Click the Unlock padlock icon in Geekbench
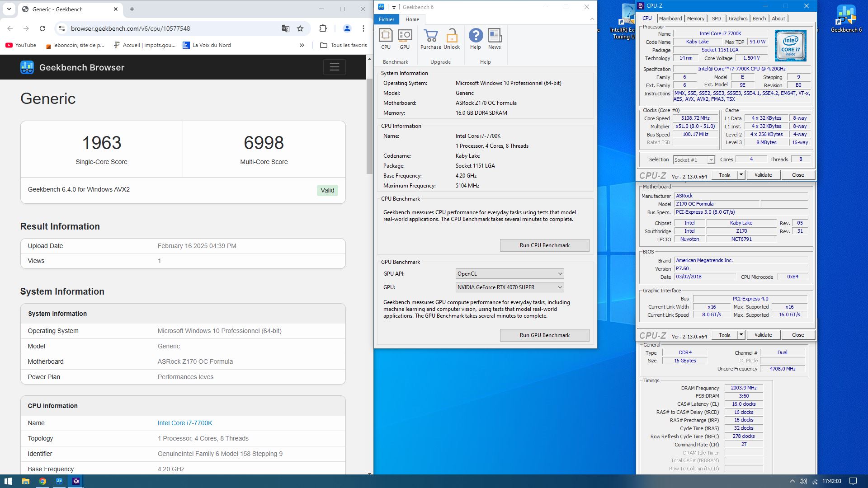This screenshot has height=488, width=868. click(452, 39)
